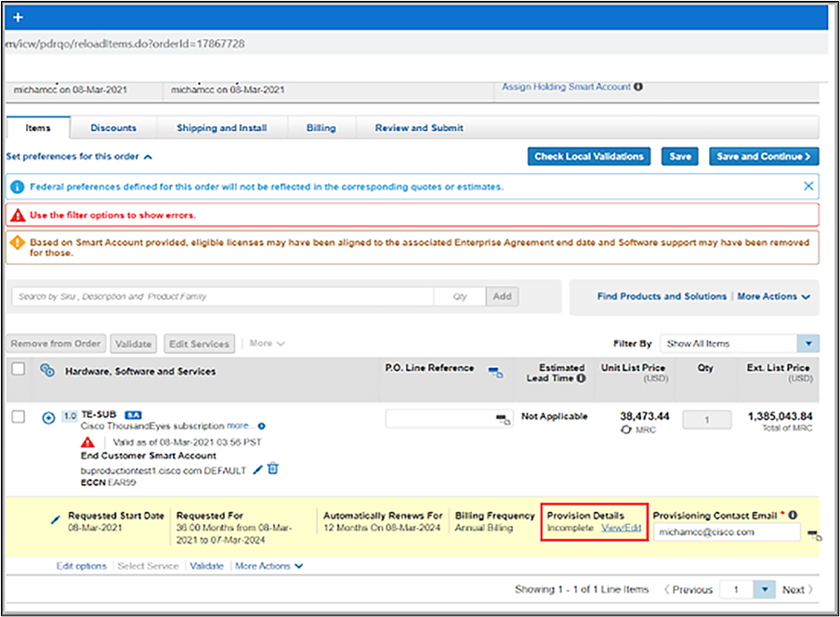Click Edit options link under line item
The width and height of the screenshot is (840, 617).
click(82, 566)
